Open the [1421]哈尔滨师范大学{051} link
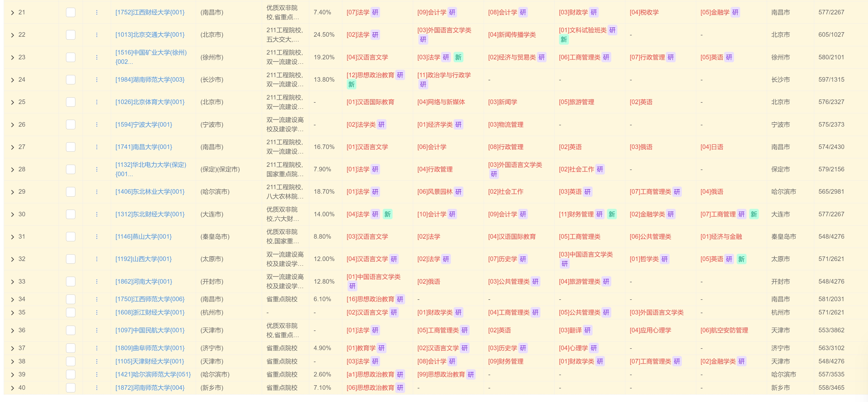The width and height of the screenshot is (868, 402). click(x=153, y=374)
